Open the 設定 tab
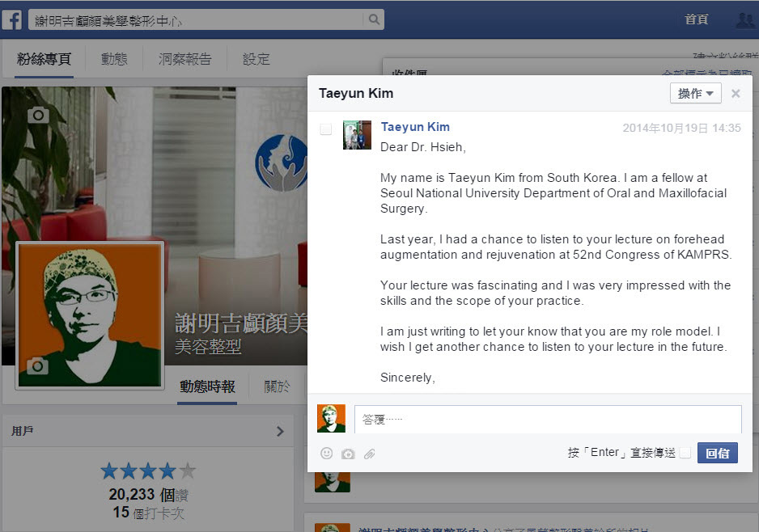Image resolution: width=759 pixels, height=532 pixels. point(256,60)
